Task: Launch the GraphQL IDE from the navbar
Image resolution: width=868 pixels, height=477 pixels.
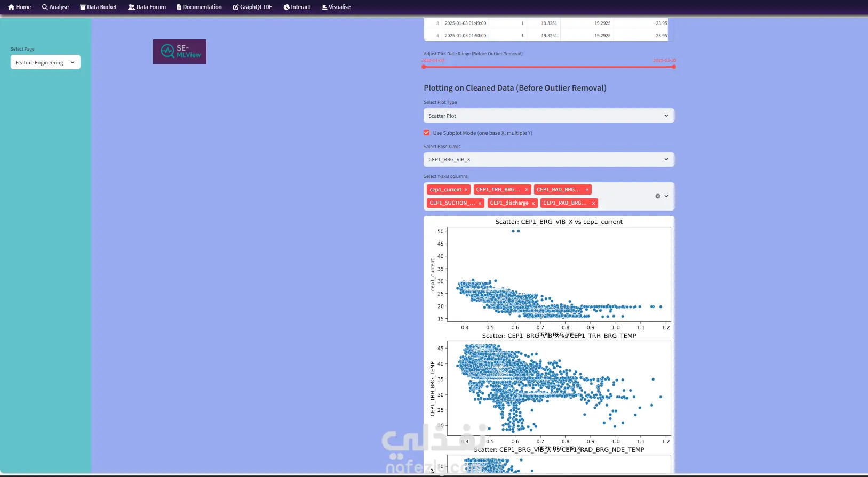Action: [252, 7]
